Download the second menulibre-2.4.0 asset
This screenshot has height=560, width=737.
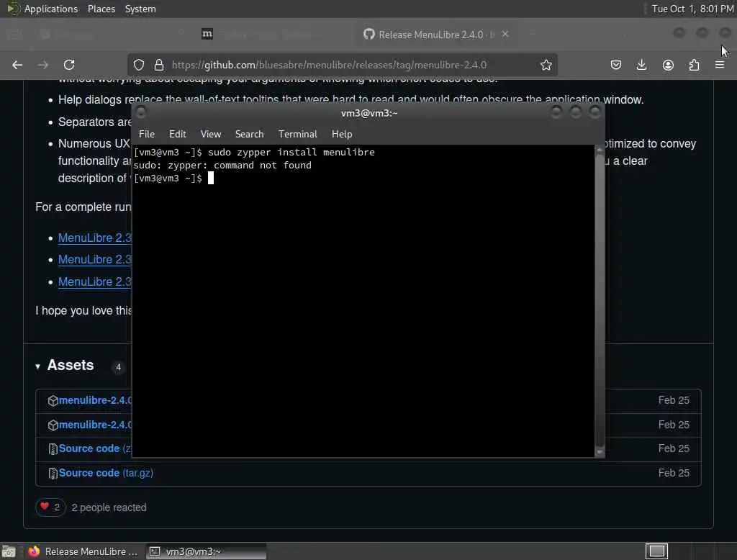click(96, 425)
